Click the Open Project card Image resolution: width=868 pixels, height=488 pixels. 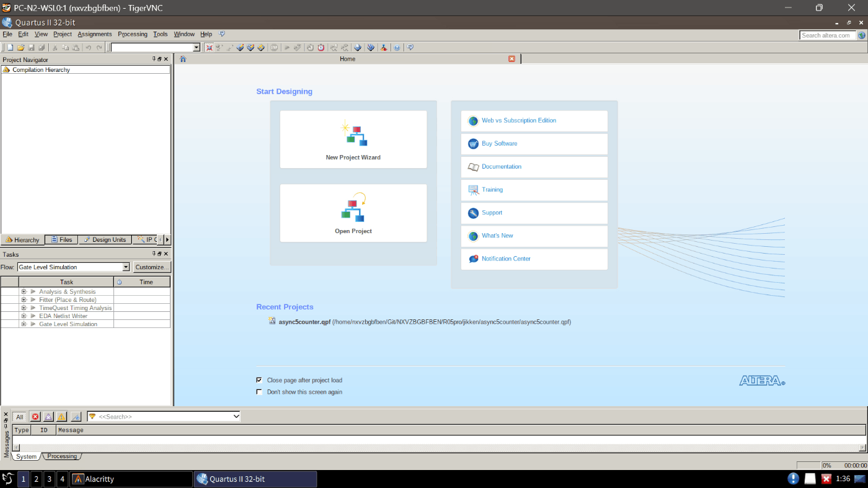(x=353, y=213)
